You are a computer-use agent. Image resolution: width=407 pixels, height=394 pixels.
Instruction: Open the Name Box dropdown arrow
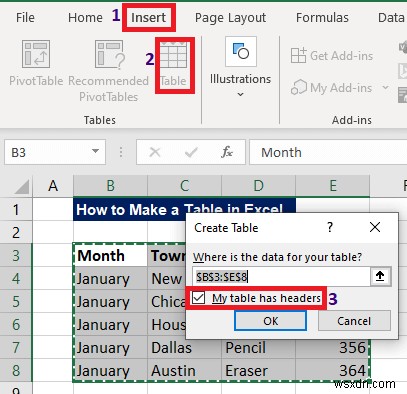[x=96, y=151]
